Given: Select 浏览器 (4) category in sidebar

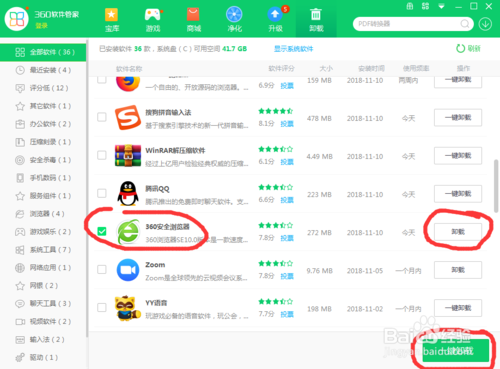Looking at the screenshot, I should 43,214.
